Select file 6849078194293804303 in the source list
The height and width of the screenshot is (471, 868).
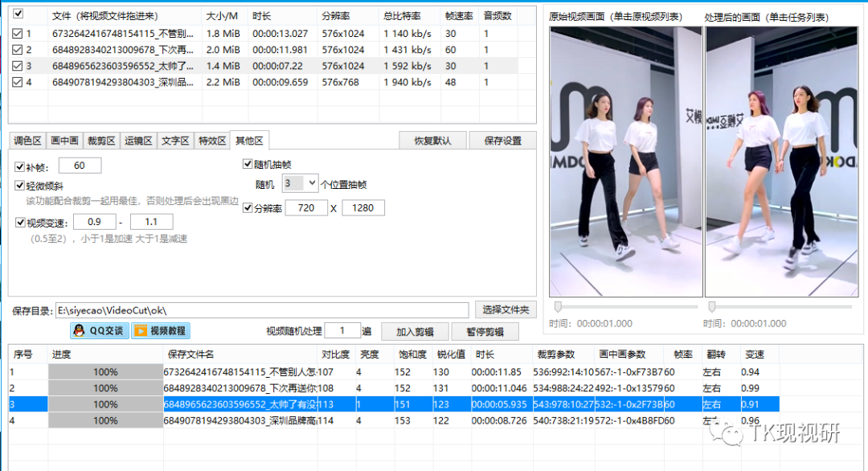(123, 82)
